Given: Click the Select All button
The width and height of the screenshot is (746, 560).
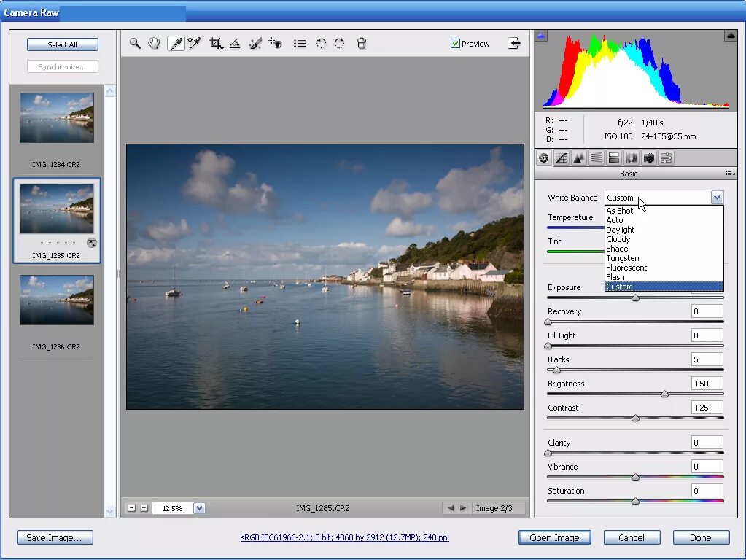Looking at the screenshot, I should click(x=62, y=44).
